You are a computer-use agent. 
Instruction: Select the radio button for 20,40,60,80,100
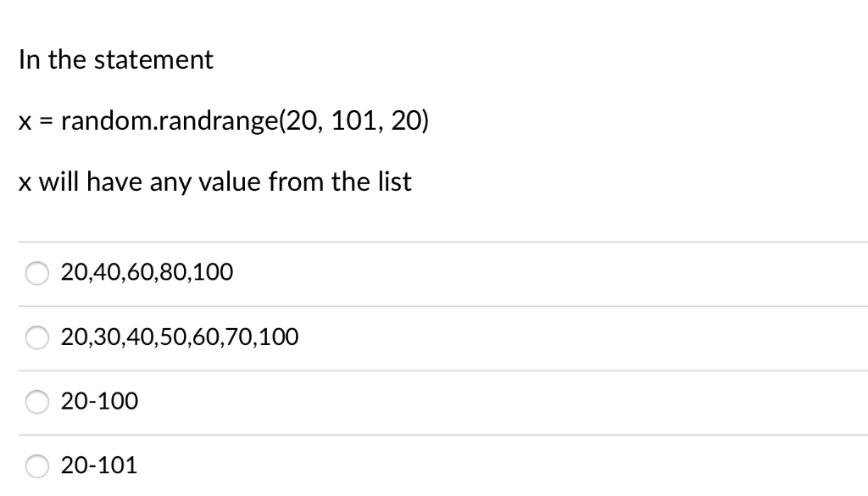(x=36, y=273)
